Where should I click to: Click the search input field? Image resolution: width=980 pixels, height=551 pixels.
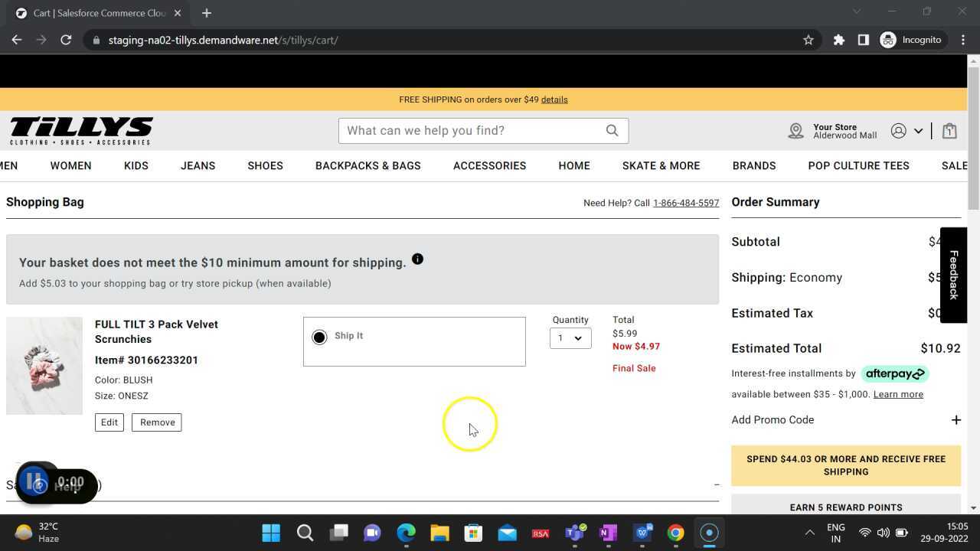[x=471, y=131]
